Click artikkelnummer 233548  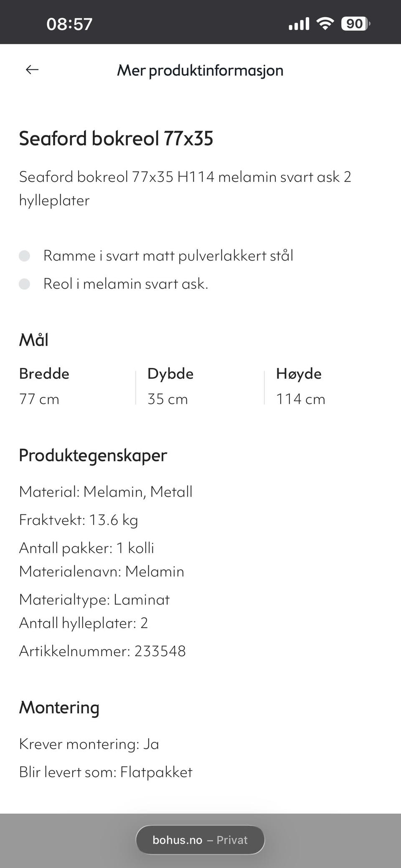(x=103, y=650)
